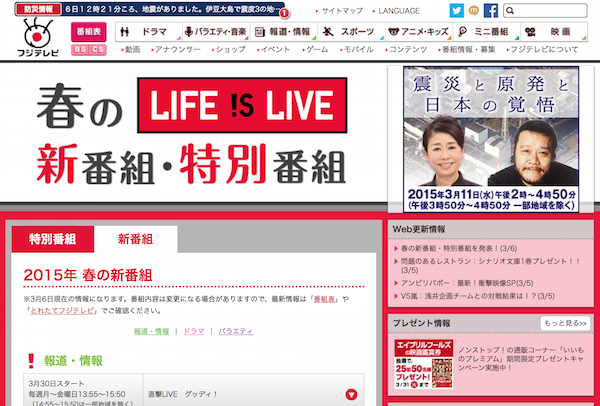Open the mixi icon link
This screenshot has width=600, height=406.
[x=473, y=11]
